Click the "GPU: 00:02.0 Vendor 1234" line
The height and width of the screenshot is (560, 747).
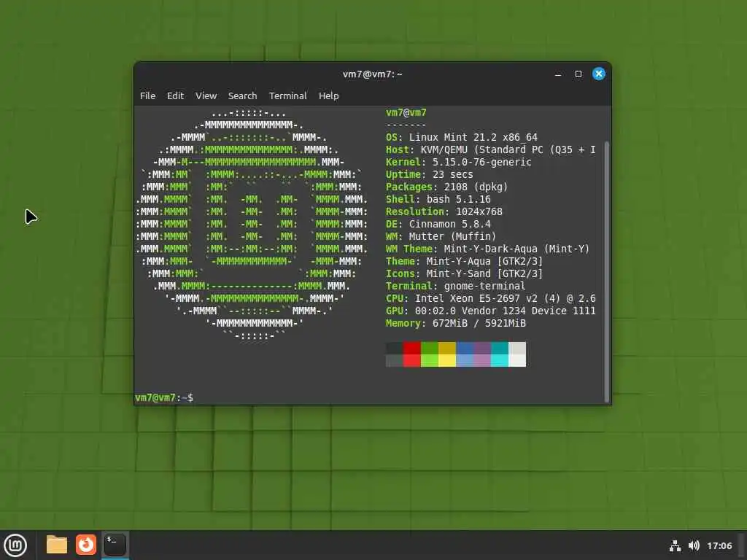(x=491, y=311)
